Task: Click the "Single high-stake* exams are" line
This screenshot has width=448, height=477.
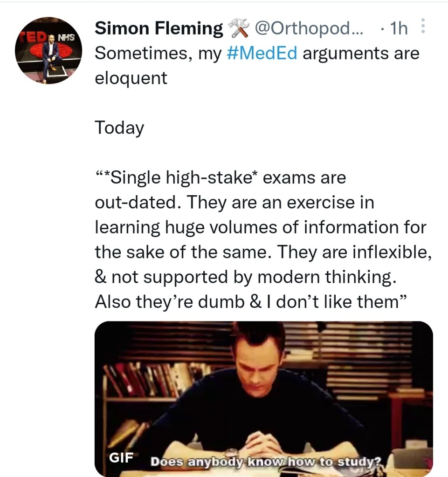Action: click(220, 177)
